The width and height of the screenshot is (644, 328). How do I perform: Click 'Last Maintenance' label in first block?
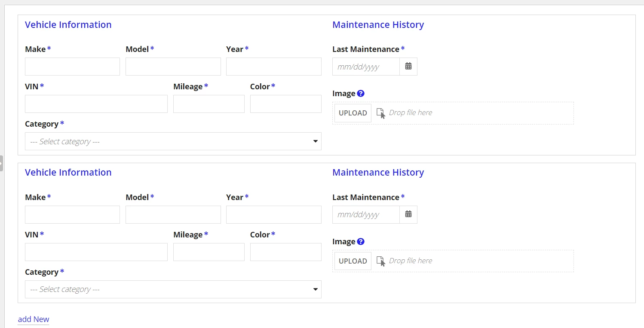coord(366,49)
